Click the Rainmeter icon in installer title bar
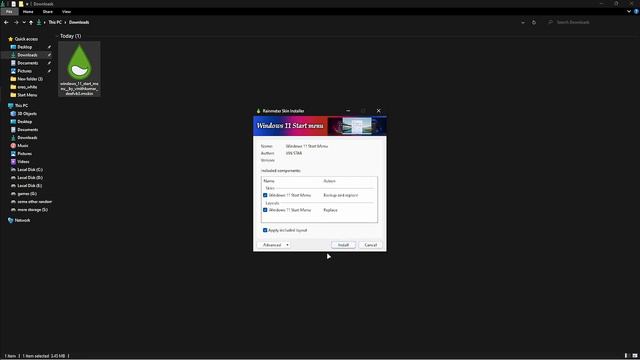The image size is (640, 360). 258,111
